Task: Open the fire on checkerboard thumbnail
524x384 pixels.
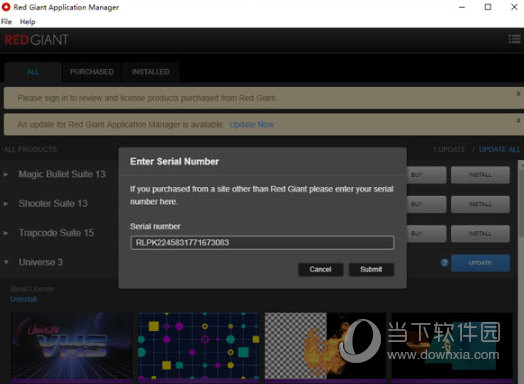Action: click(325, 347)
